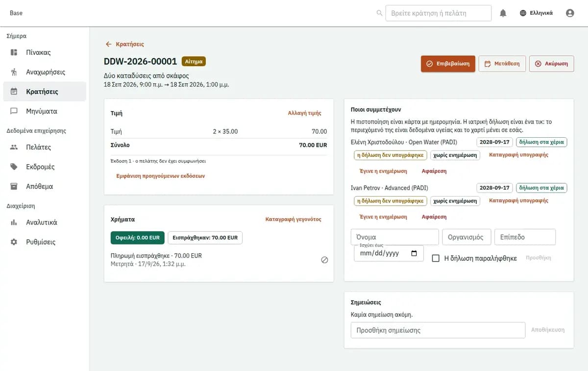Open the user account avatar menu
Image resolution: width=588 pixels, height=371 pixels.
570,13
